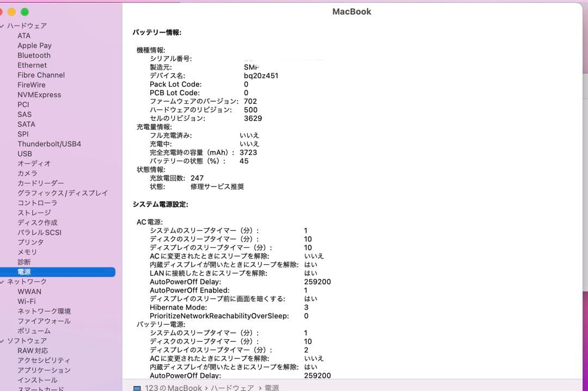Click the firmware version value 702

coord(250,101)
